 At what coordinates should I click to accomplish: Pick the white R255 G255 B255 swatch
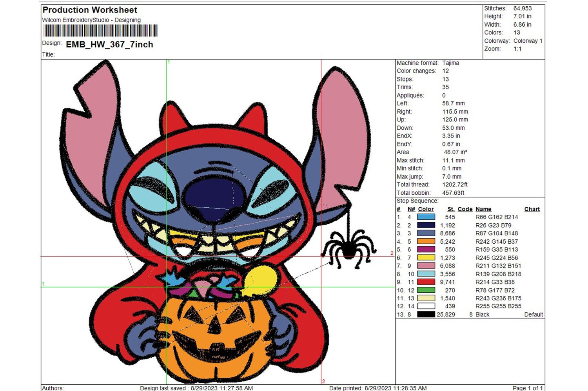click(426, 306)
